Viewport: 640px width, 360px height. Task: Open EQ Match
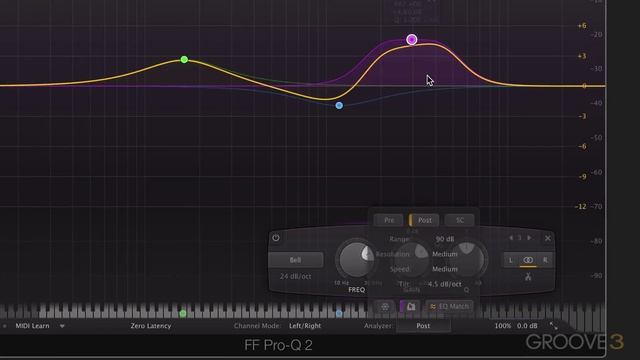point(449,306)
